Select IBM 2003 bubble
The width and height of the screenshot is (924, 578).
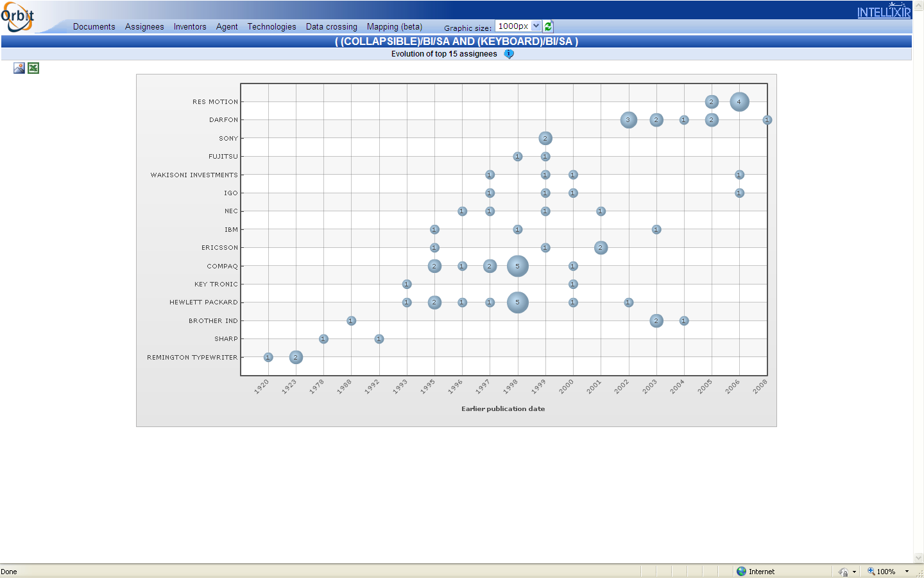(x=656, y=229)
